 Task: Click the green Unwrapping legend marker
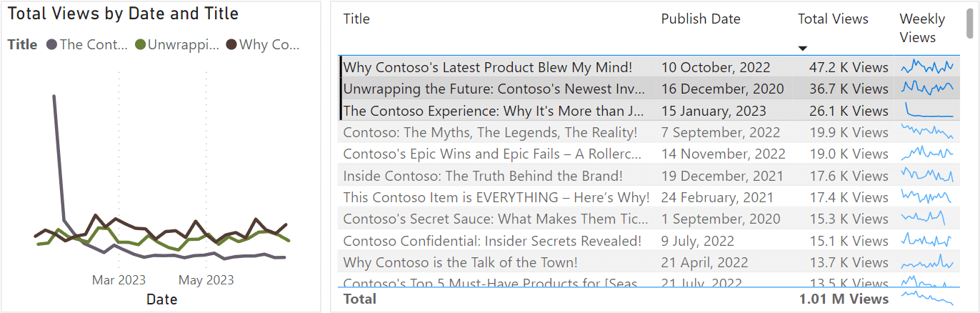point(140,44)
